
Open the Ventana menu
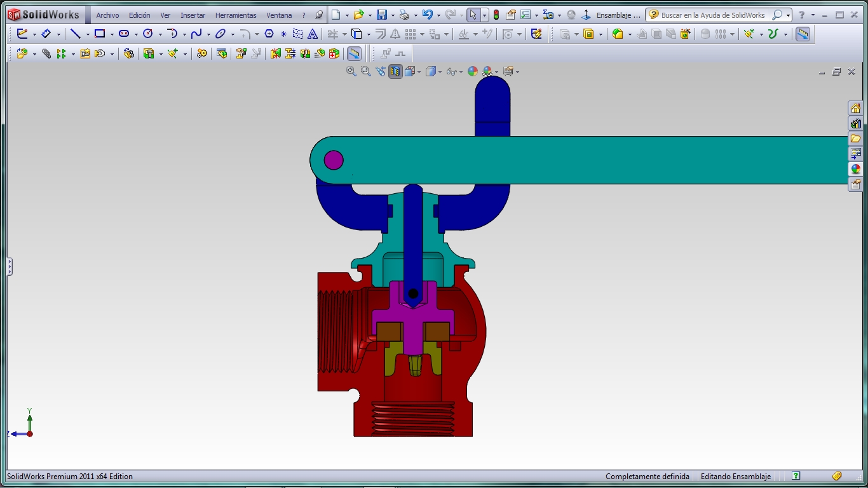(x=279, y=15)
